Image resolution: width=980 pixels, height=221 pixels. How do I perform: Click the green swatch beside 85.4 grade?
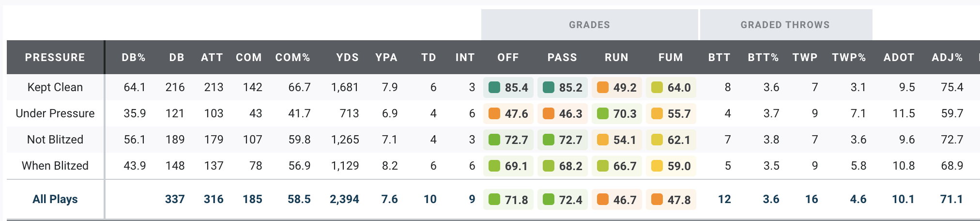(494, 87)
